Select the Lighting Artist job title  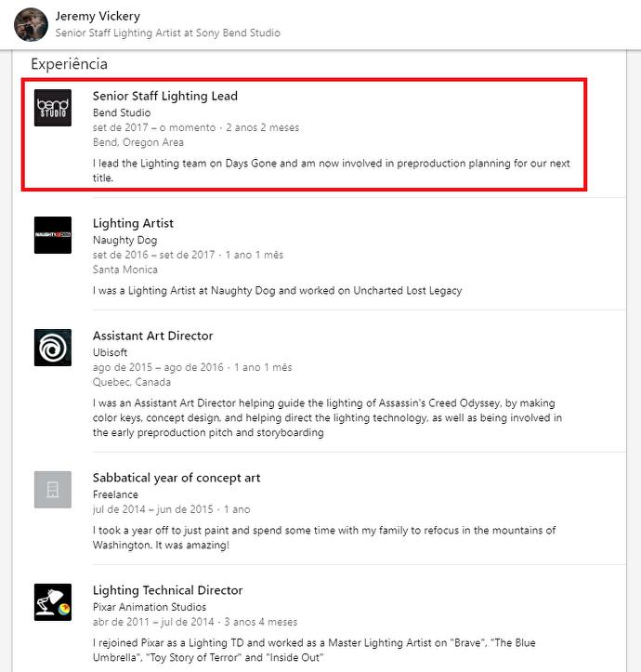[133, 223]
